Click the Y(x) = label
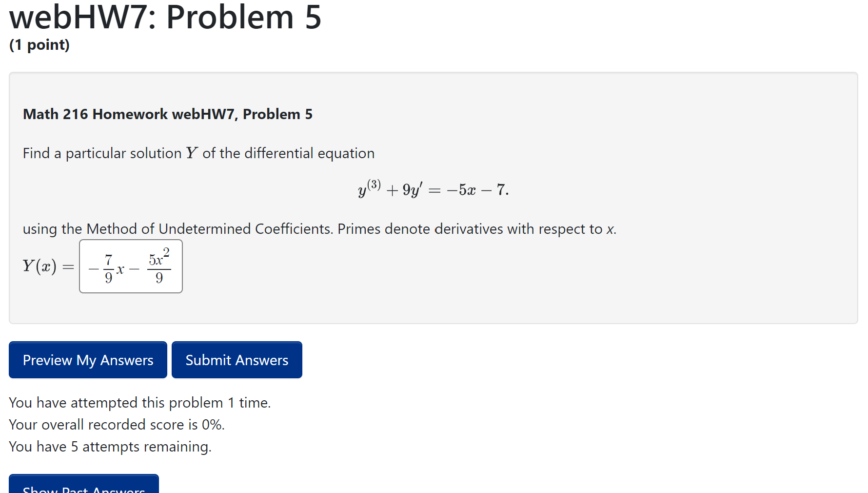This screenshot has width=868, height=493. (x=47, y=267)
